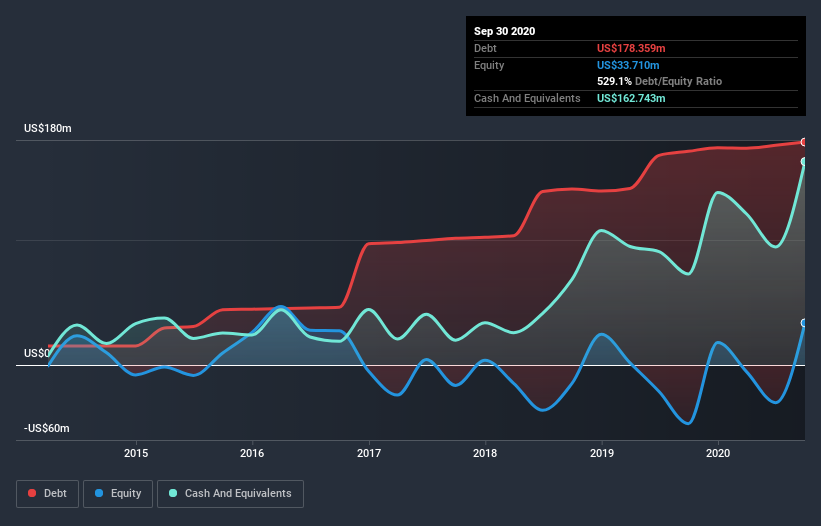Click the US$33.710m equity value

[628, 65]
